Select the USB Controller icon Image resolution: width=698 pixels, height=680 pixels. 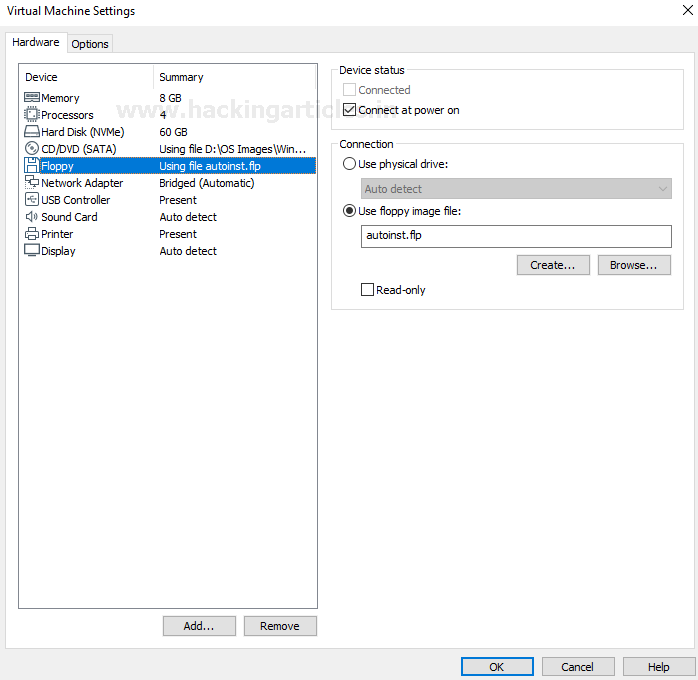click(32, 200)
